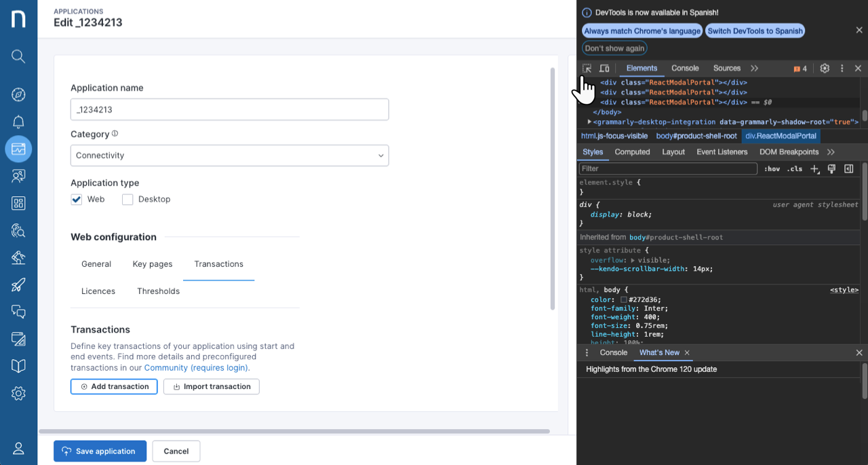Check the Desktop application type checkbox
This screenshot has height=465, width=868.
(127, 200)
